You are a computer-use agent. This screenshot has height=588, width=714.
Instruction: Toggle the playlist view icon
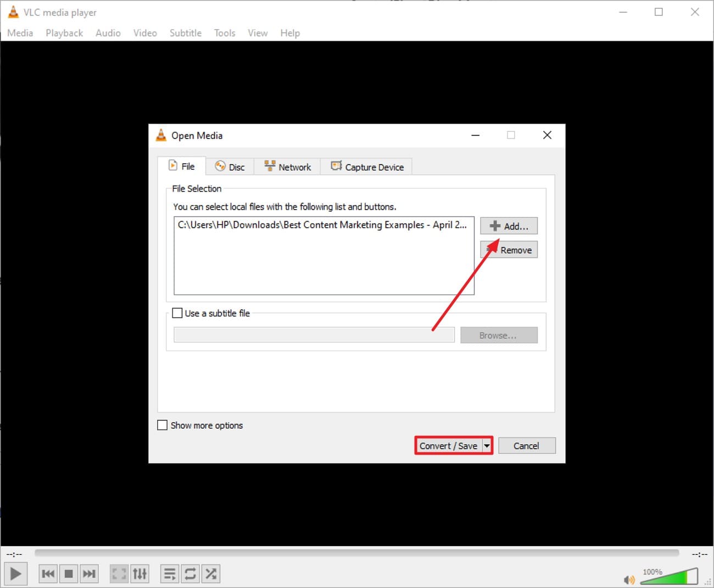point(169,573)
